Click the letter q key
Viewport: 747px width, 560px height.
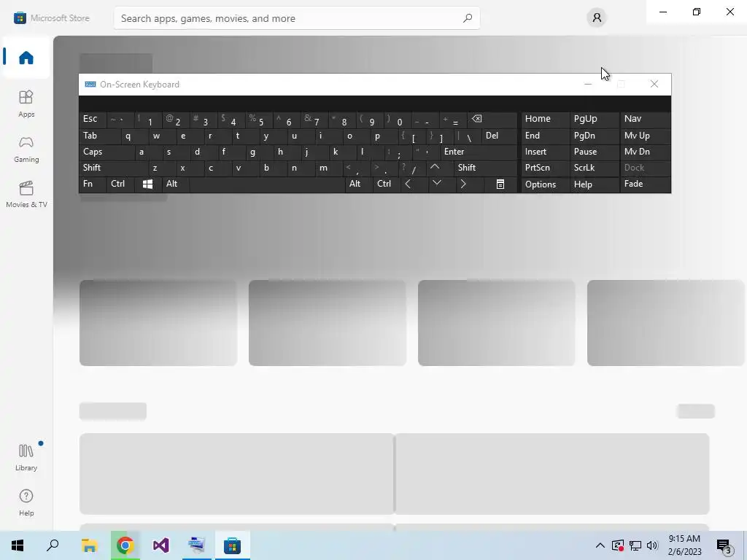(x=134, y=136)
